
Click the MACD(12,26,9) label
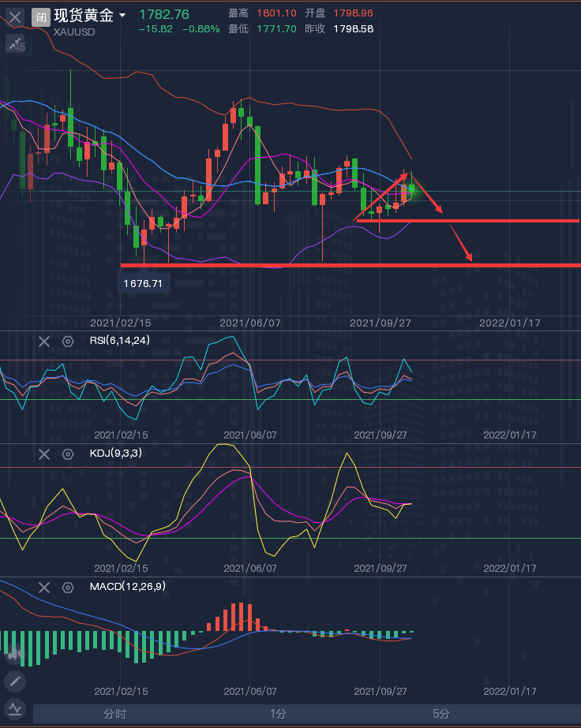pyautogui.click(x=127, y=587)
